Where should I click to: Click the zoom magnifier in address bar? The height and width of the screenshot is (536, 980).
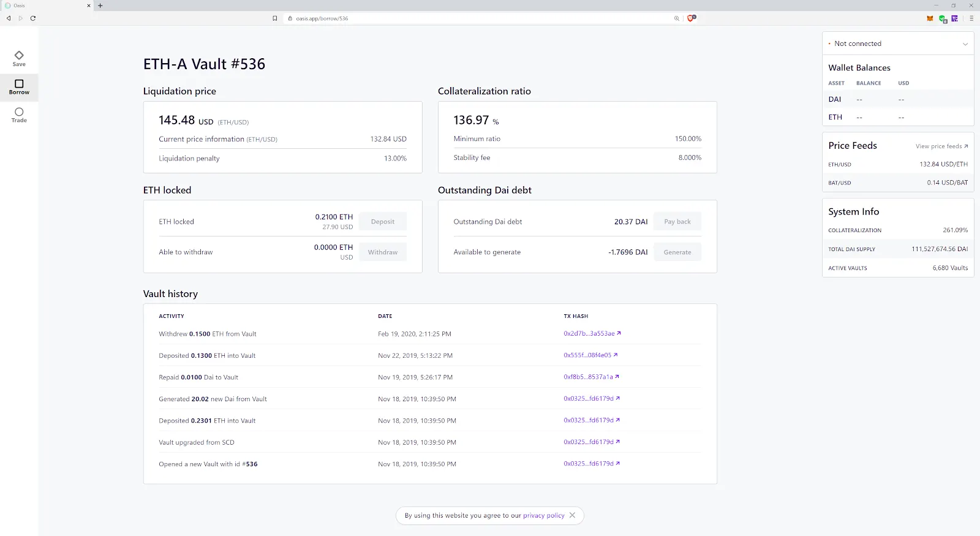(677, 18)
